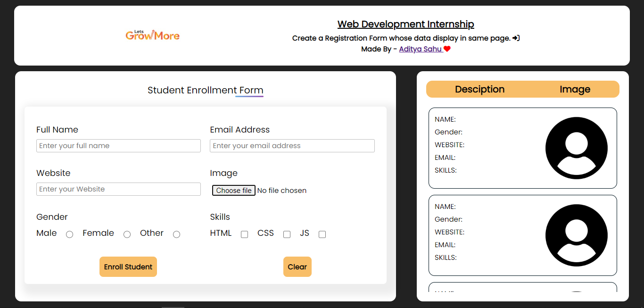Click the Email Address input field
644x308 pixels.
[x=292, y=146]
